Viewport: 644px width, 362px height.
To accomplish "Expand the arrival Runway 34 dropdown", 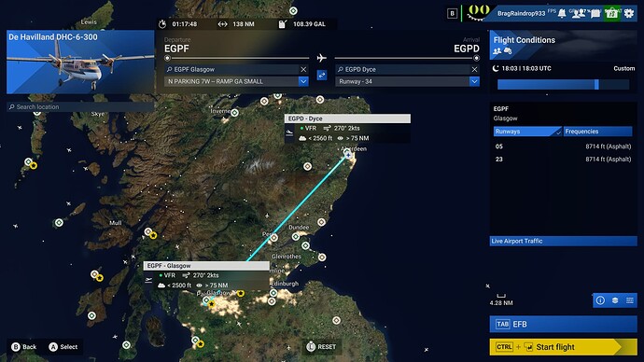I will 474,81.
